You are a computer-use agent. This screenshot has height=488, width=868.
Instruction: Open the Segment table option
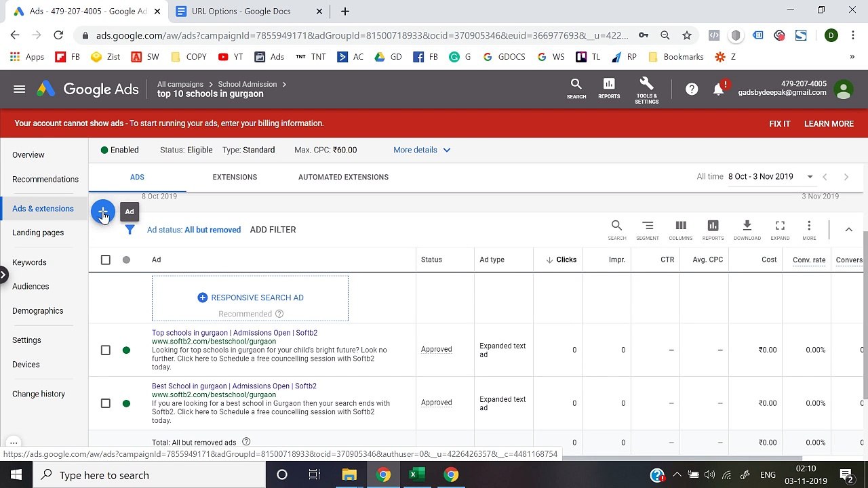pos(648,230)
